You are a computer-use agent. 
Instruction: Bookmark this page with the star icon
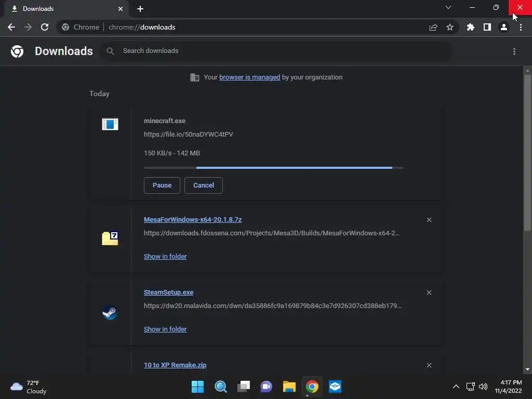[x=450, y=27]
